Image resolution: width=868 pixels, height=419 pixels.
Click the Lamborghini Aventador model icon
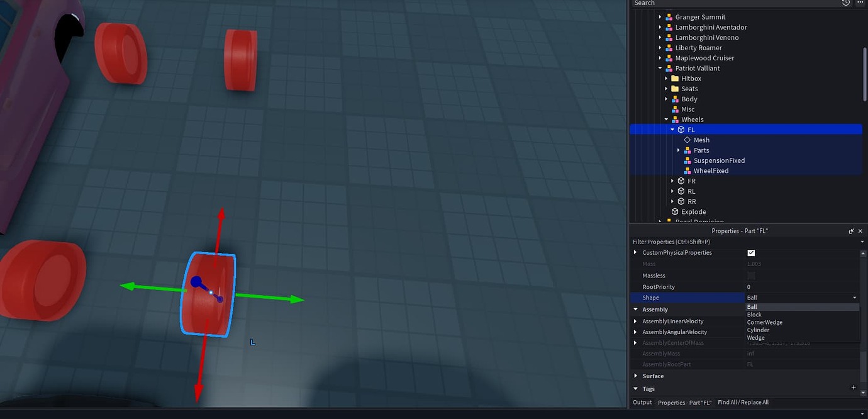pyautogui.click(x=669, y=27)
